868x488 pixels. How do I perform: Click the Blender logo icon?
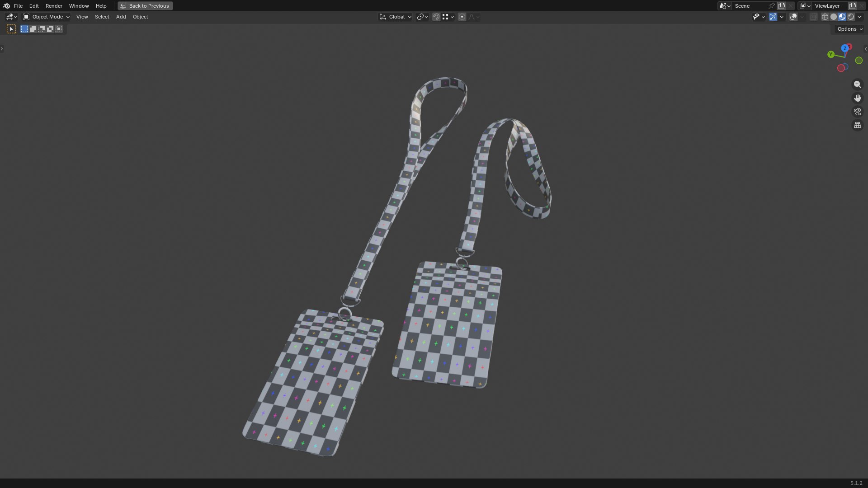point(6,6)
